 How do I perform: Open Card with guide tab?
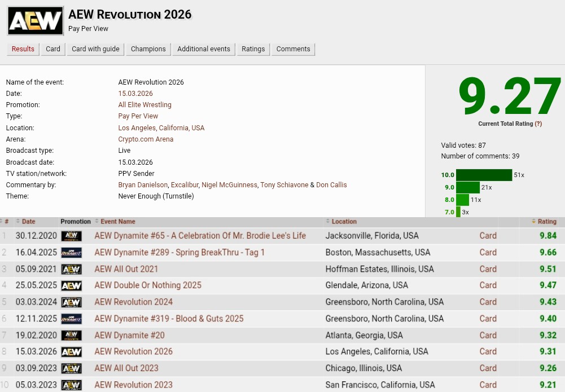point(95,49)
